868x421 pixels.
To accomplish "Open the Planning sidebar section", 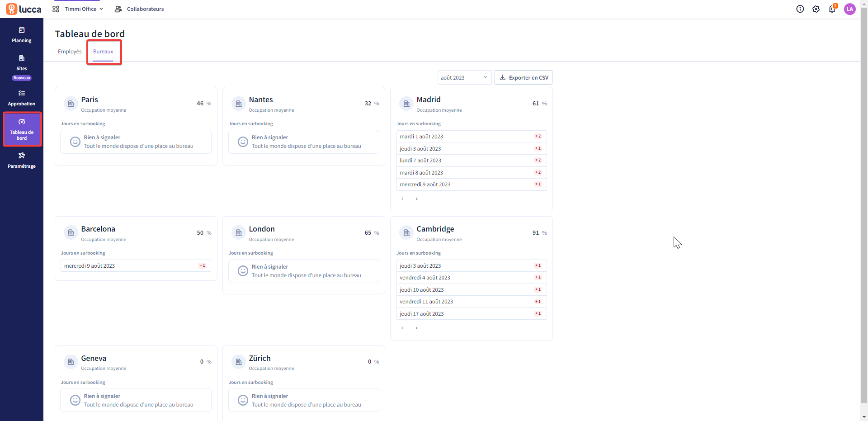I will (x=22, y=35).
